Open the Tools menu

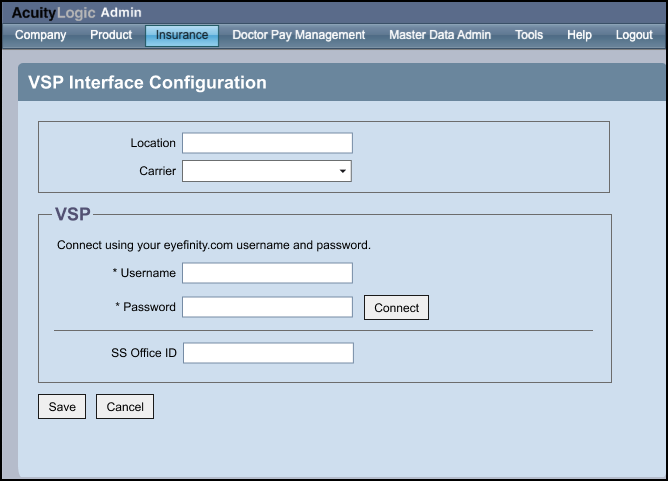pyautogui.click(x=529, y=35)
